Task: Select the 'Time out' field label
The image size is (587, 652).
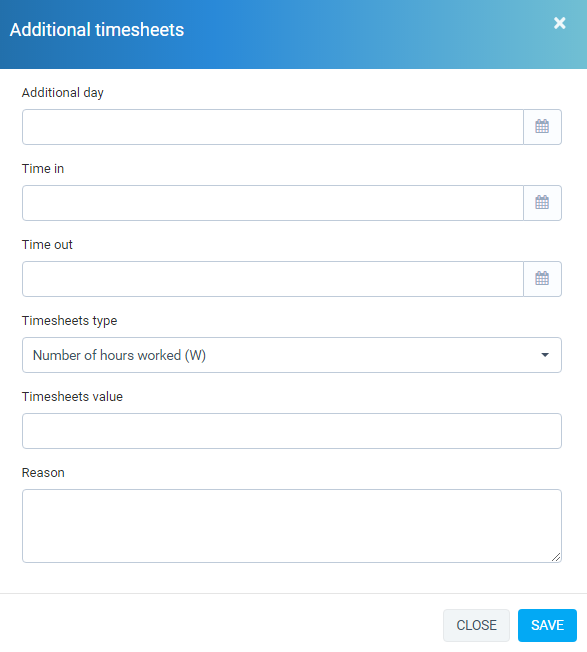Action: [x=47, y=244]
